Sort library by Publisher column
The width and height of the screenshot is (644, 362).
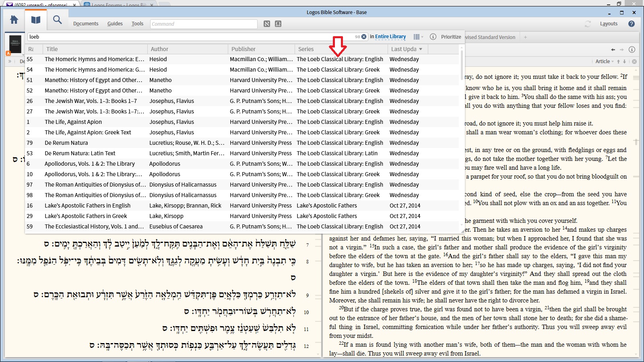(x=261, y=49)
